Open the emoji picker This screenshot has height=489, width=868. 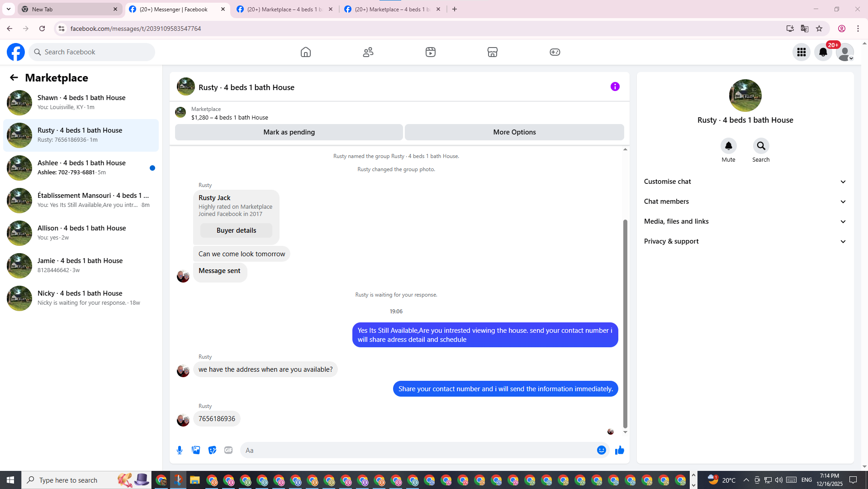coord(602,450)
